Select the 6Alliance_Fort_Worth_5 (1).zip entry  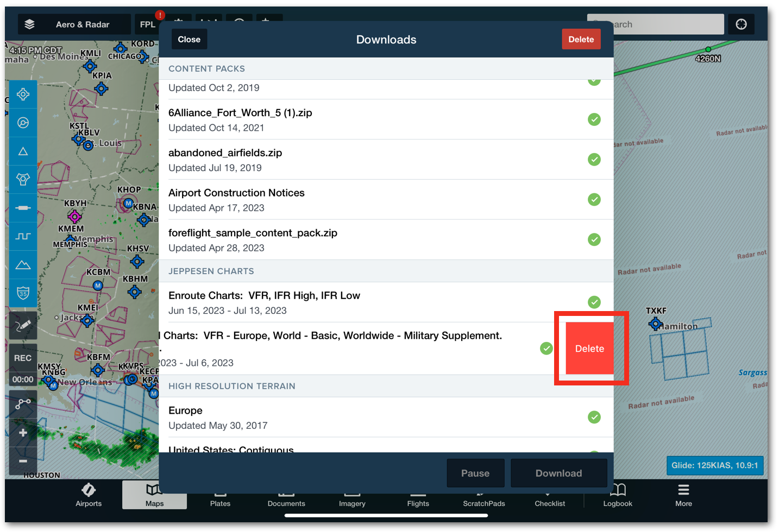point(386,119)
